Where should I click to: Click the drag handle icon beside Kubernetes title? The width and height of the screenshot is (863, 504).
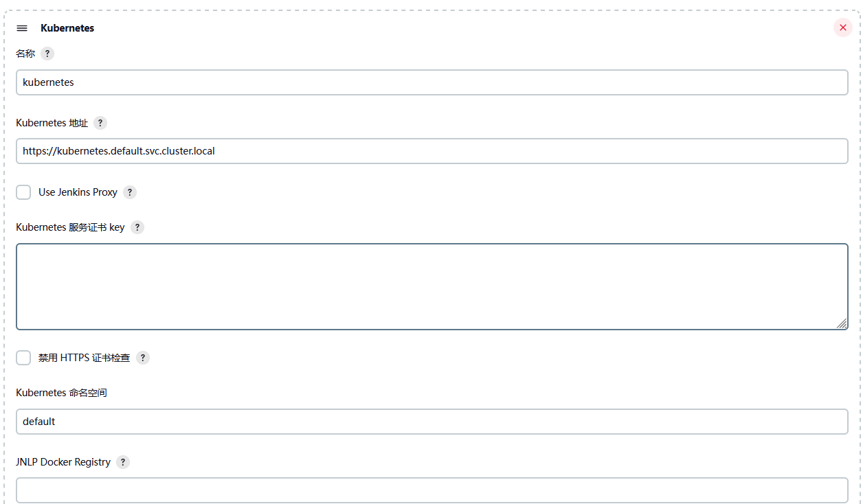21,27
